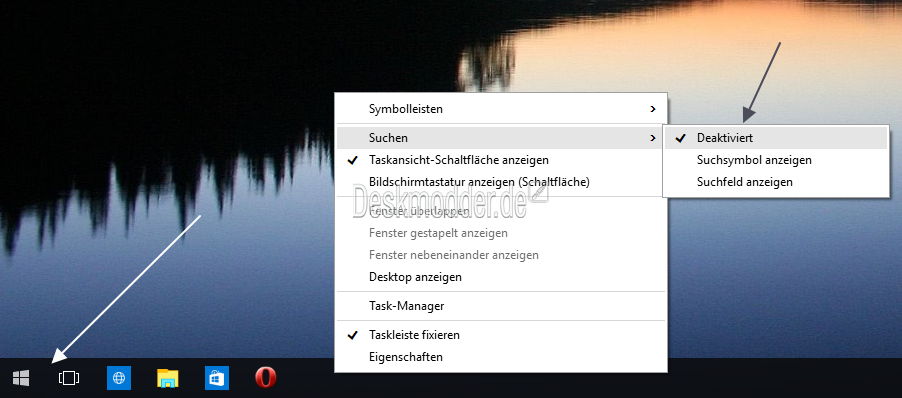Open Task View from the taskbar

click(69, 378)
